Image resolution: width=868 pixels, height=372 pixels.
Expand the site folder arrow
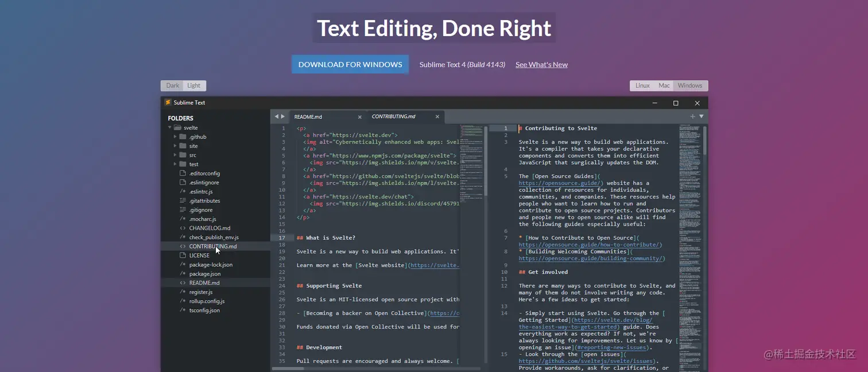(x=175, y=146)
